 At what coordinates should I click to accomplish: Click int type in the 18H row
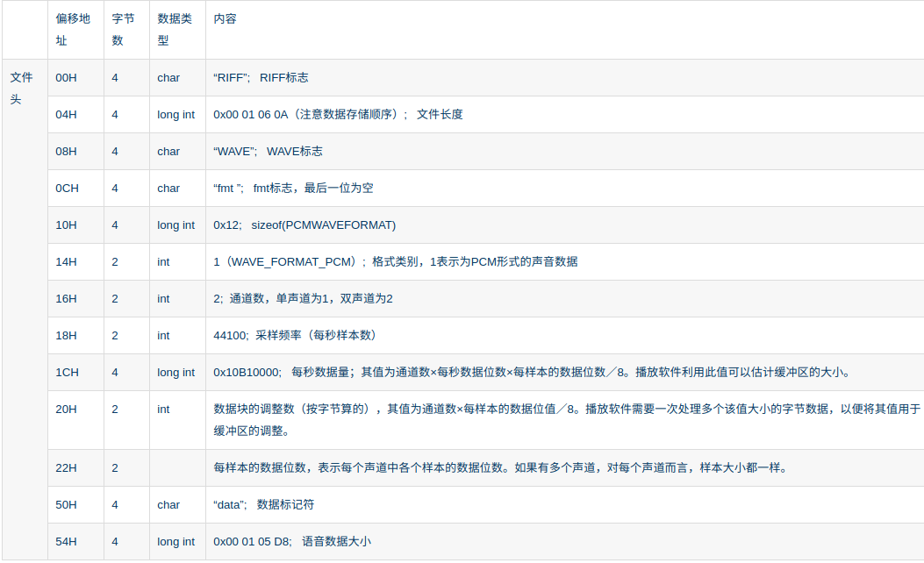(x=163, y=335)
